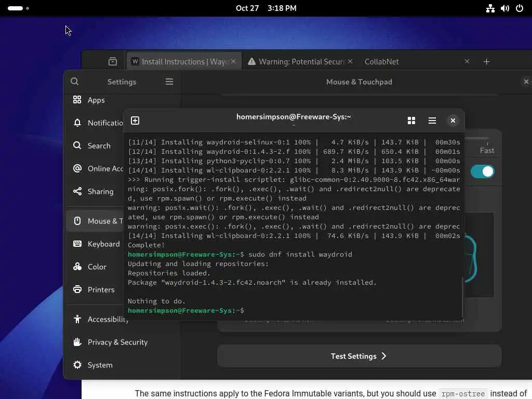
Task: Open volume icon in top bar
Action: click(505, 8)
